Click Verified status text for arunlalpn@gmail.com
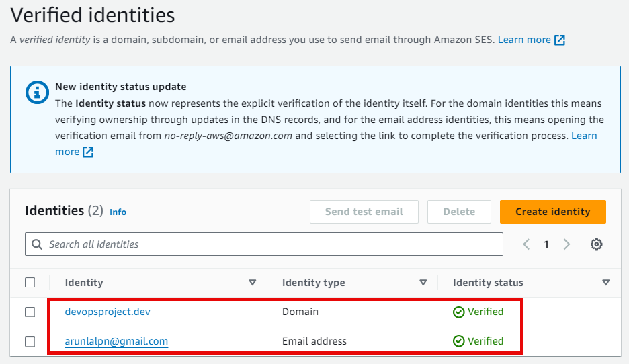The height and width of the screenshot is (364, 629). (485, 341)
